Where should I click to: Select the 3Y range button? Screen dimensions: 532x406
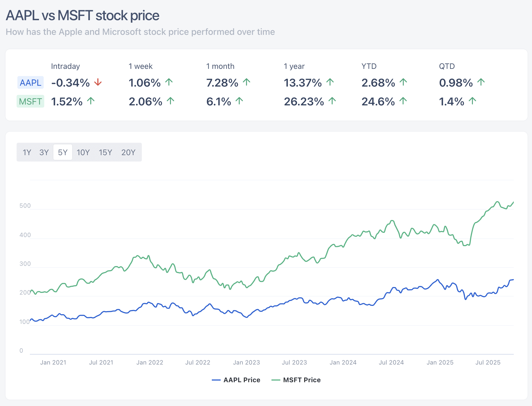click(x=44, y=152)
